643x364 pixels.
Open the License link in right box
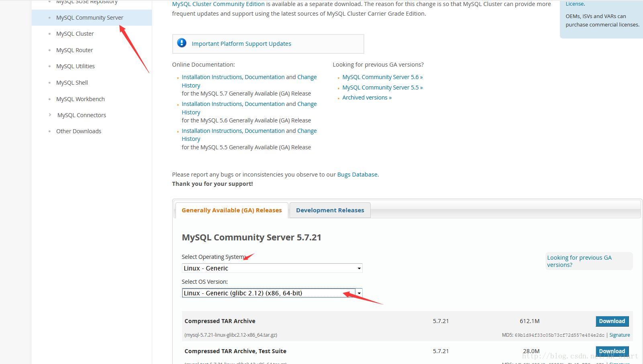575,4
